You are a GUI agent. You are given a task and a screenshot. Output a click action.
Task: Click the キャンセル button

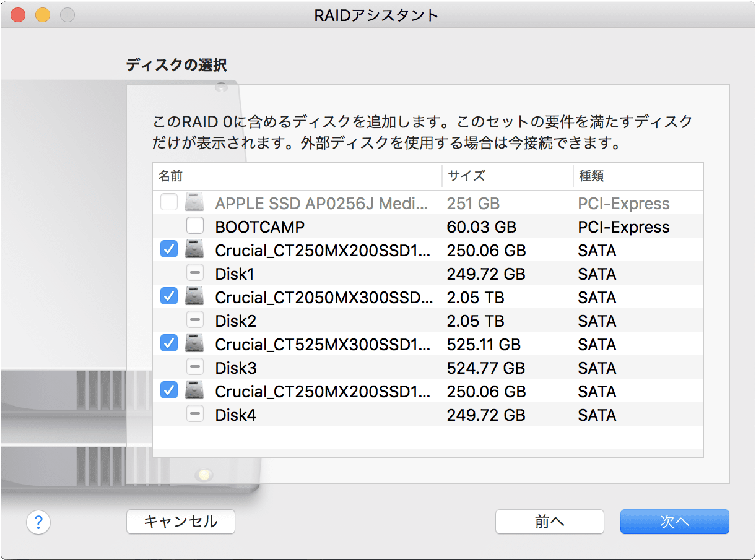point(181,522)
